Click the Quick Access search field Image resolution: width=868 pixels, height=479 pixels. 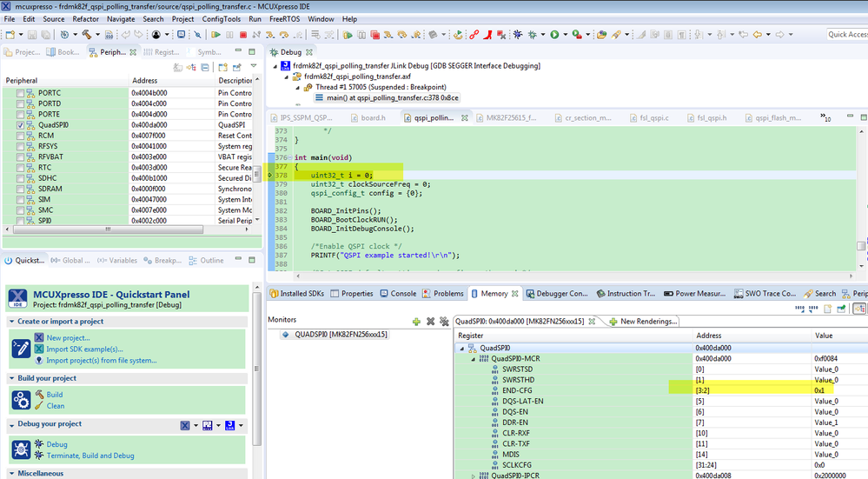(845, 35)
